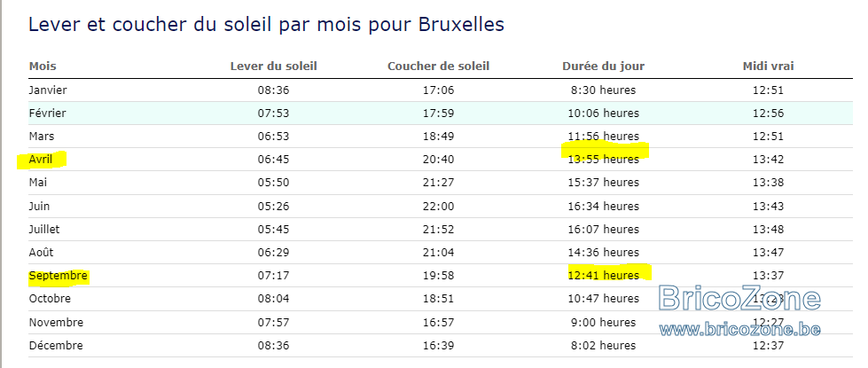
Task: Click the Midi vrai column header
Action: [x=769, y=67]
